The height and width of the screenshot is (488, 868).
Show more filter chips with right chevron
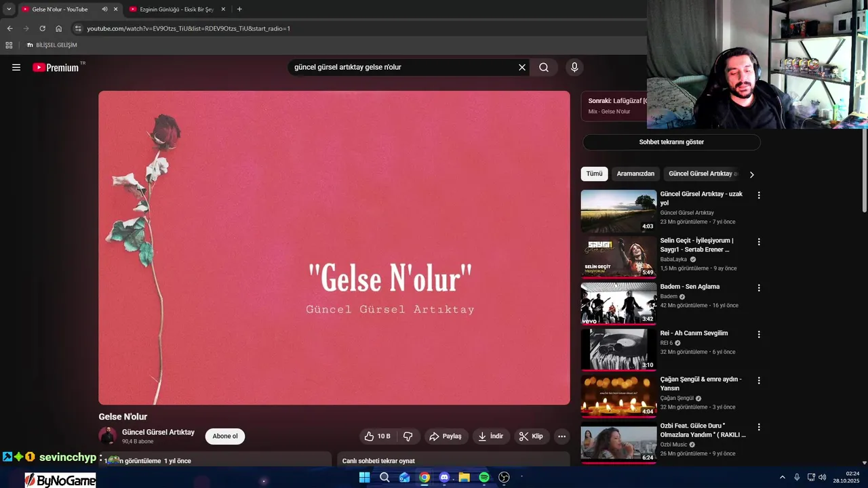[x=751, y=174]
